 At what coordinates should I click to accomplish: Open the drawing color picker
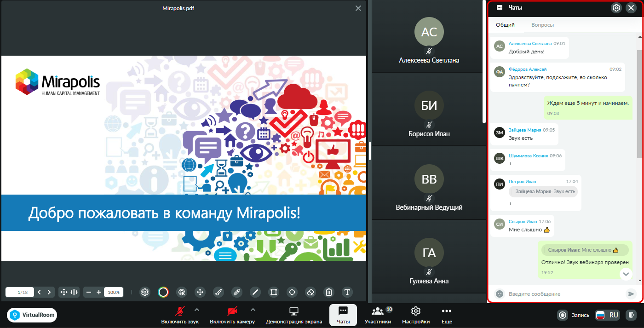[x=163, y=292]
